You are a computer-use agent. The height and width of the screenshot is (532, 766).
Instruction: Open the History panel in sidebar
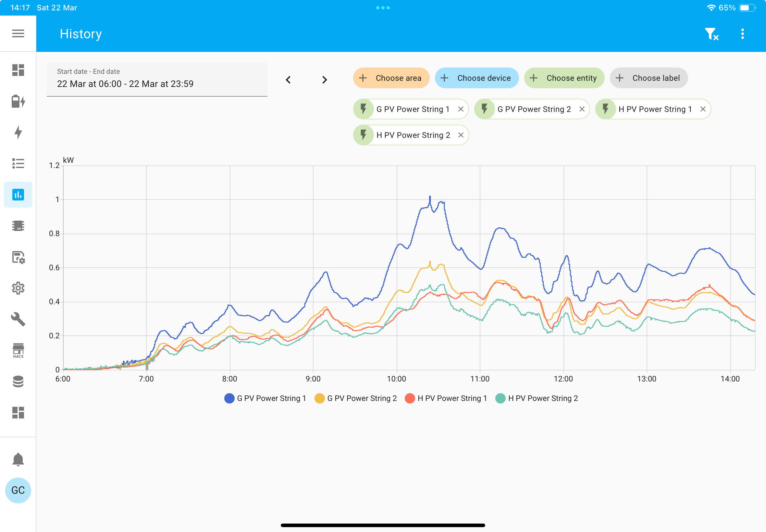18,194
